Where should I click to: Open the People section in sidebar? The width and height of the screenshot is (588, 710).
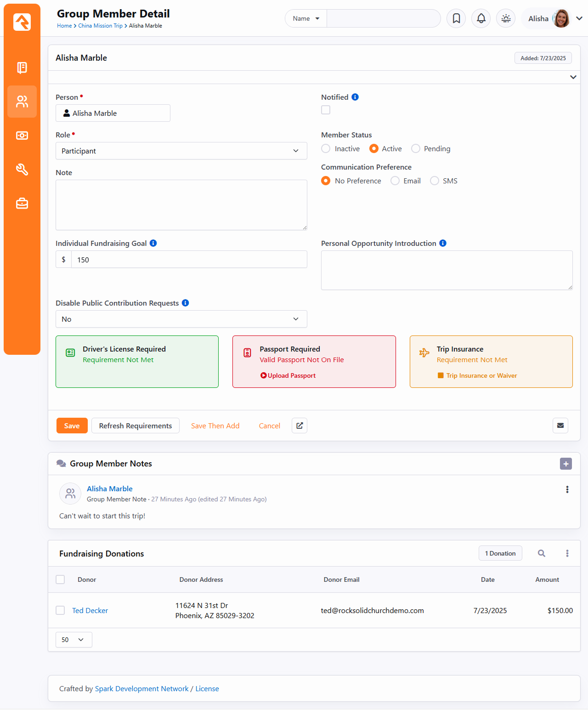pyautogui.click(x=22, y=102)
